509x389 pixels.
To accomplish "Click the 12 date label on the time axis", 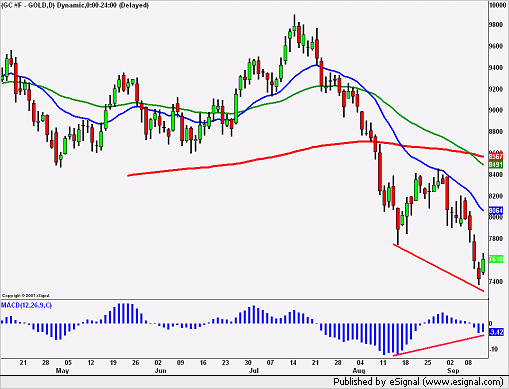I will [x=91, y=363].
